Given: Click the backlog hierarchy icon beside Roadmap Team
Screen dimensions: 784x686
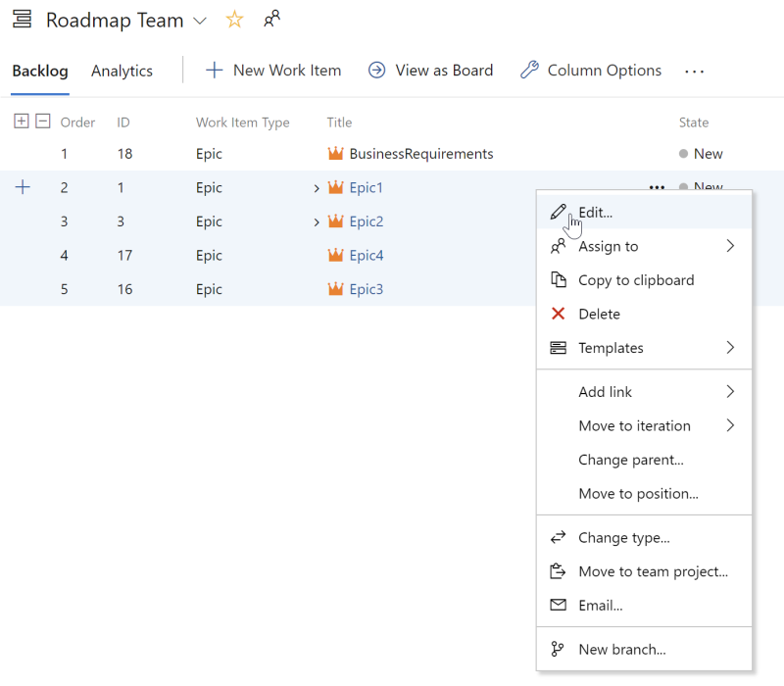Looking at the screenshot, I should click(22, 19).
